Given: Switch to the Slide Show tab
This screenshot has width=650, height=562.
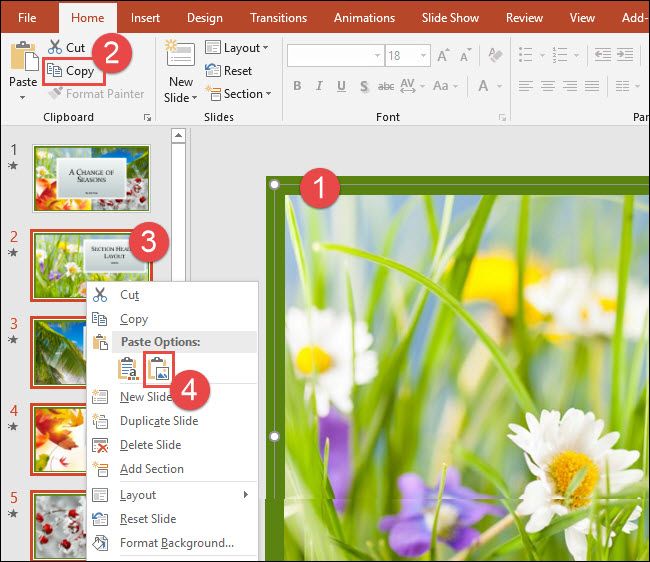Looking at the screenshot, I should tap(450, 18).
